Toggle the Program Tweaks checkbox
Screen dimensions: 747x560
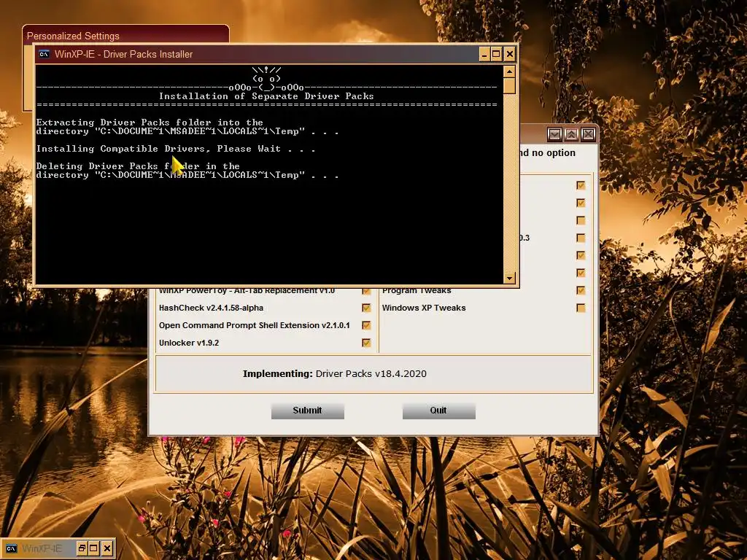pos(581,290)
